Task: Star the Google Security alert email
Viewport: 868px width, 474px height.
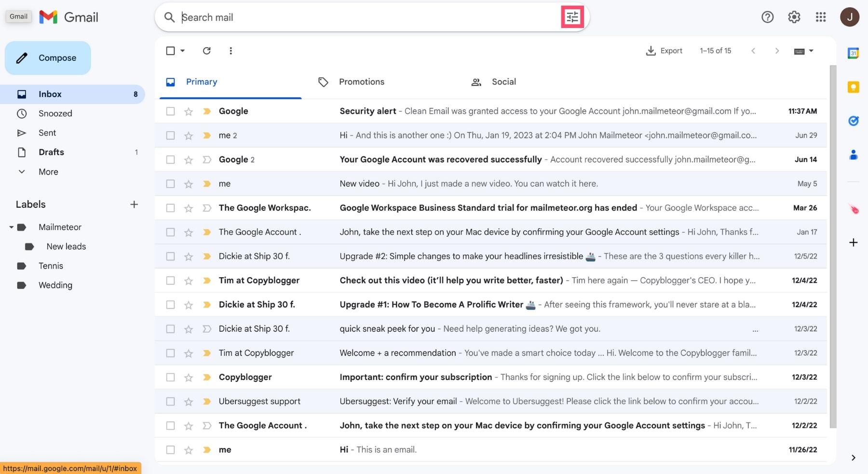Action: [189, 111]
